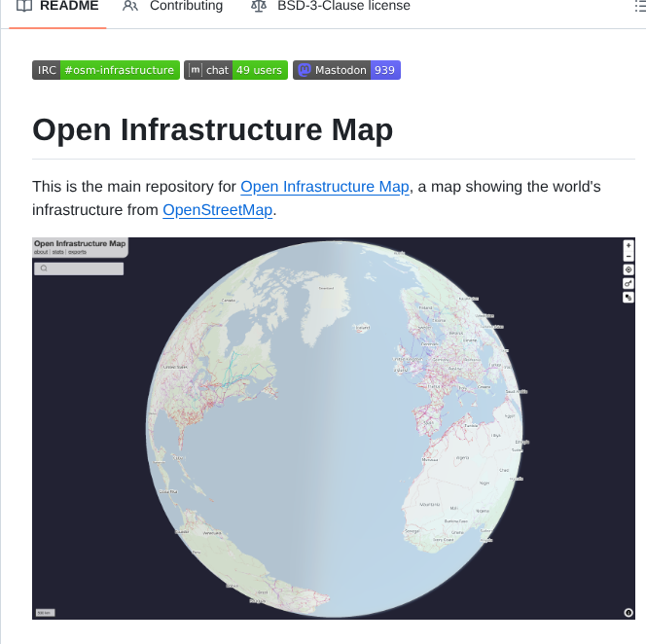Open the outline list icon
Image resolution: width=646 pixels, height=644 pixels.
point(640,7)
